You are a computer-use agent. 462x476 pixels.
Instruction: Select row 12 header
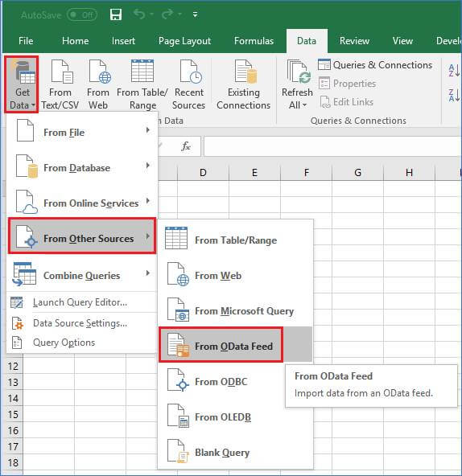(14, 366)
